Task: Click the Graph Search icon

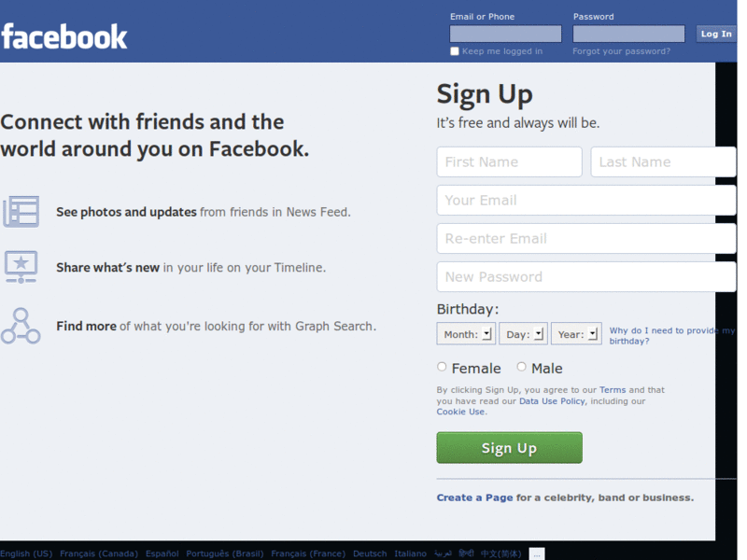Action: [x=21, y=326]
